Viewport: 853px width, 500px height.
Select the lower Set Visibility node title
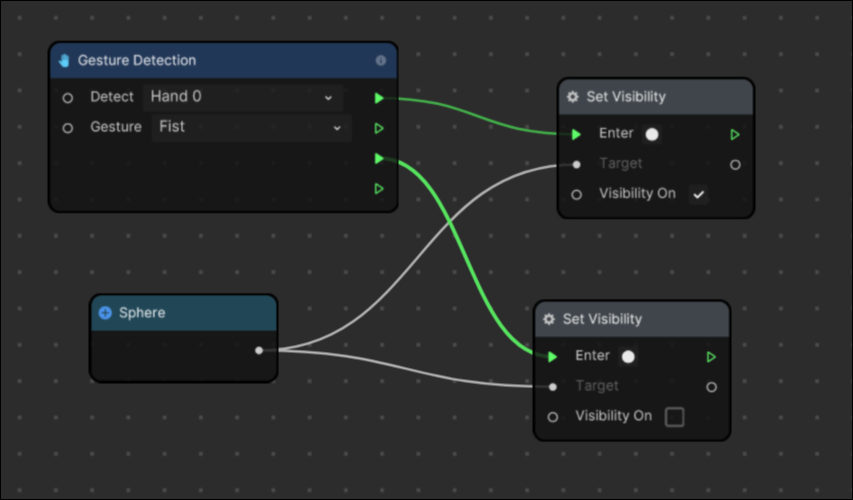pyautogui.click(x=602, y=319)
